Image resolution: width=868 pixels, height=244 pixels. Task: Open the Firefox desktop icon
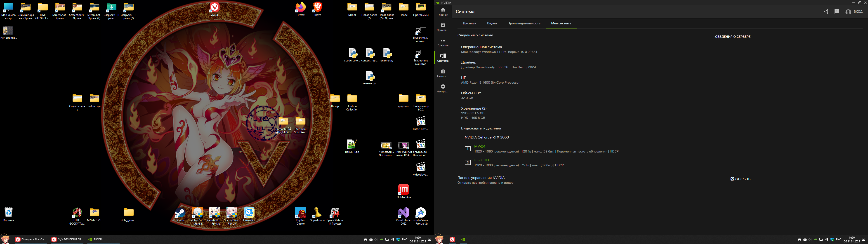click(300, 9)
